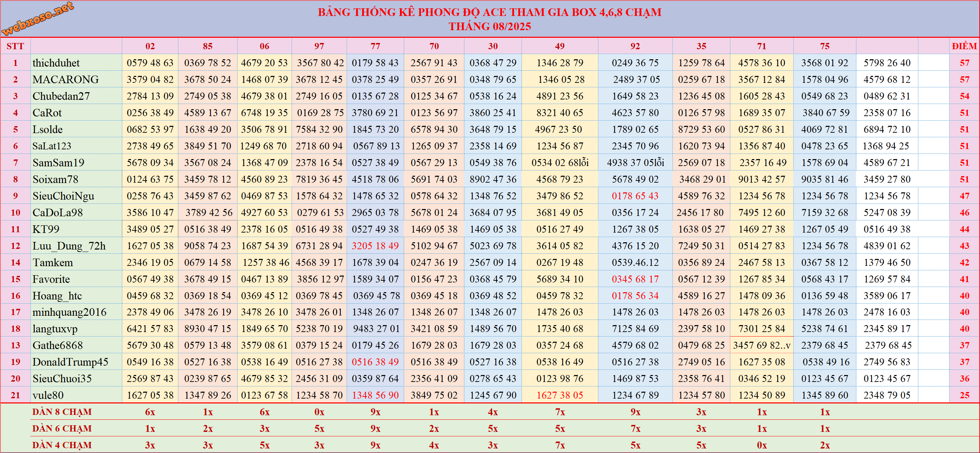
Task: Click the ĐIỂM column header
Action: point(964,46)
